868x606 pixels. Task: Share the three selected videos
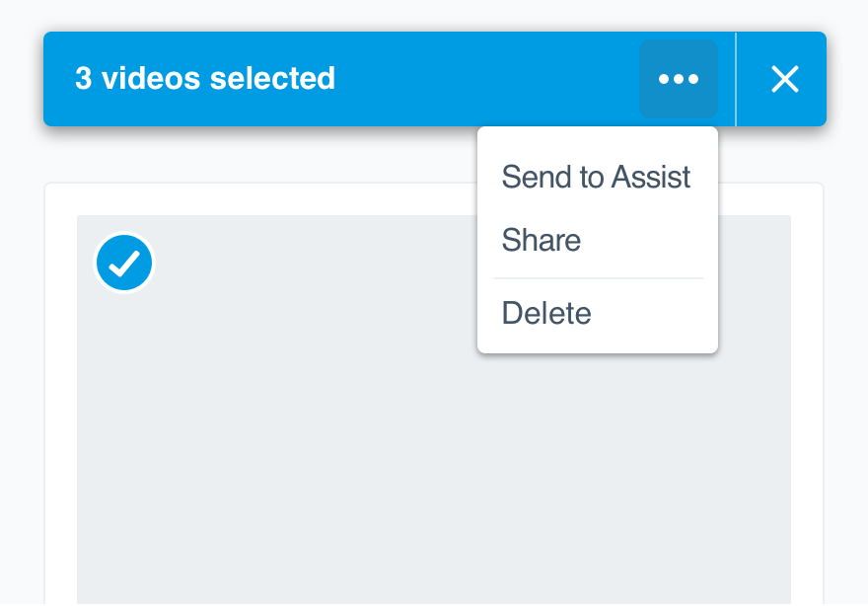tap(542, 240)
